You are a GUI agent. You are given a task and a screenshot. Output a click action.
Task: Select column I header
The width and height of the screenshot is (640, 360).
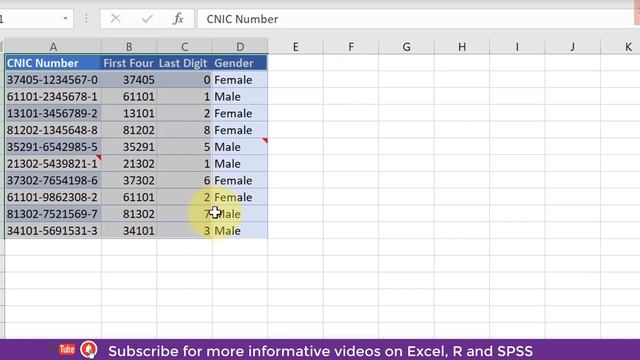(517, 47)
